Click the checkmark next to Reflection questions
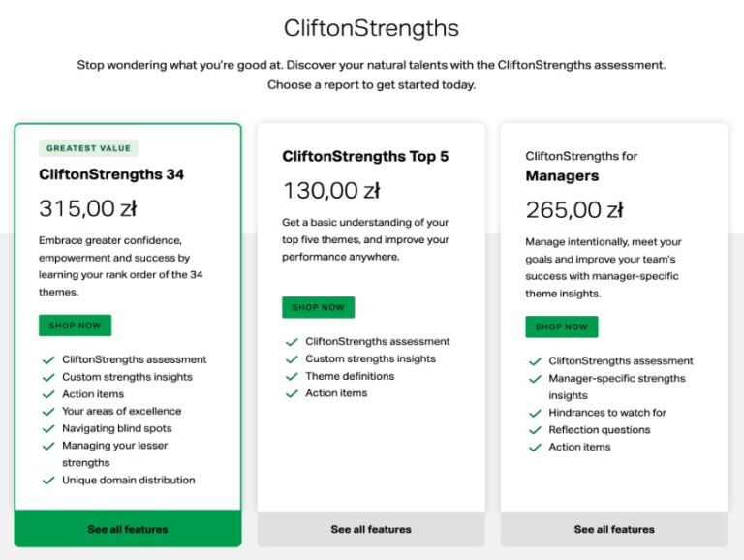This screenshot has width=744, height=560. tap(535, 430)
